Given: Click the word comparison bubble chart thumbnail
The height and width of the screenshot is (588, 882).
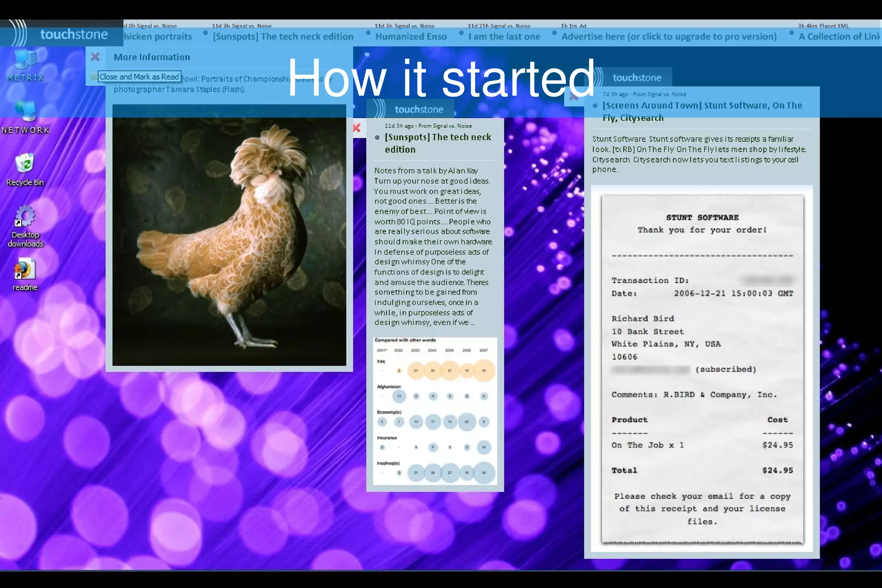Looking at the screenshot, I should pos(435,411).
